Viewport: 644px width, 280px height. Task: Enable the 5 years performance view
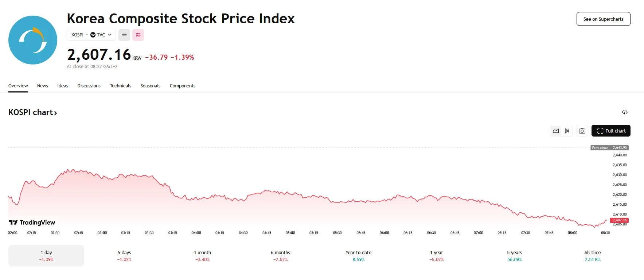click(x=515, y=255)
